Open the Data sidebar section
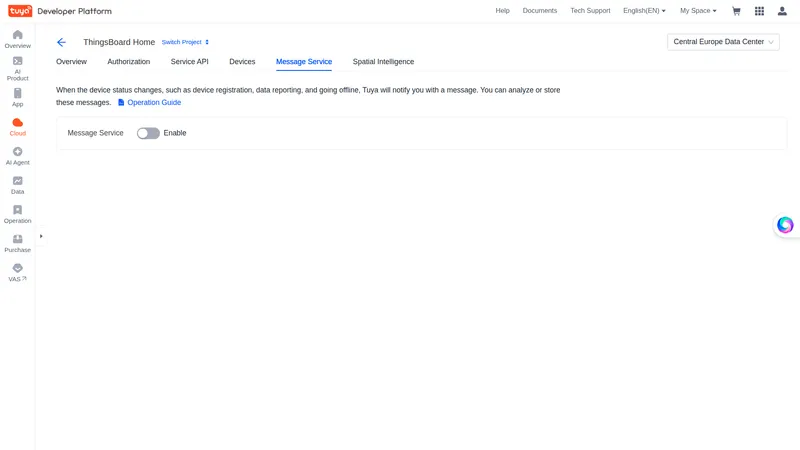The image size is (800, 450). pos(17,185)
